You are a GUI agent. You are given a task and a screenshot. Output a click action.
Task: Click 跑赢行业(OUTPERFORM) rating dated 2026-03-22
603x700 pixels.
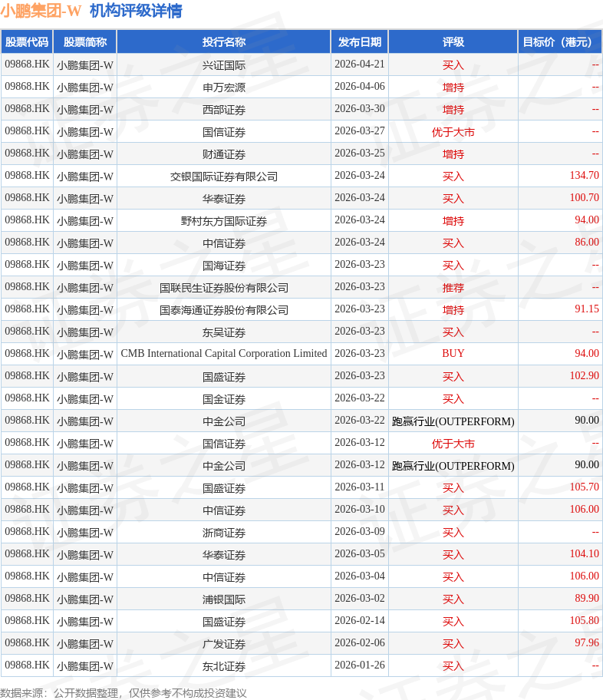click(x=453, y=421)
